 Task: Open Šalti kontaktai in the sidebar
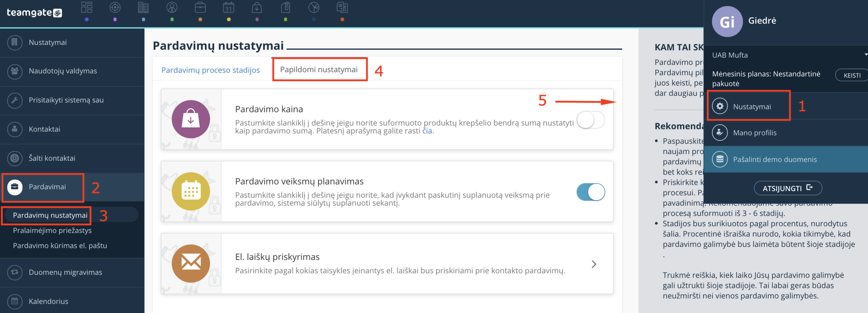tap(72, 159)
